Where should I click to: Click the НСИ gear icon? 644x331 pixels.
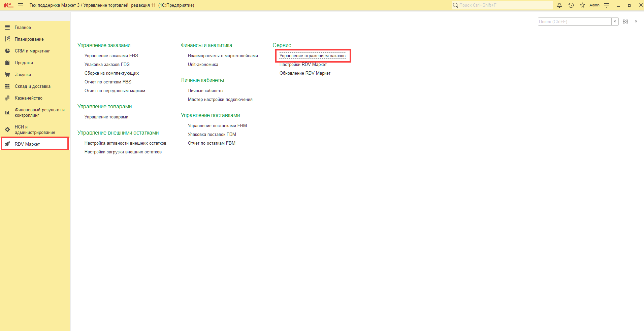[x=7, y=130]
